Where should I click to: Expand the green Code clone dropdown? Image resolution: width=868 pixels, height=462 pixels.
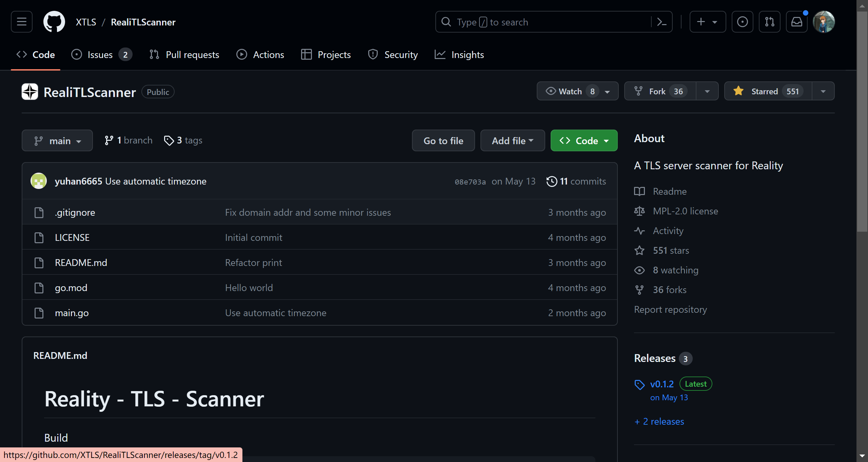coord(584,140)
